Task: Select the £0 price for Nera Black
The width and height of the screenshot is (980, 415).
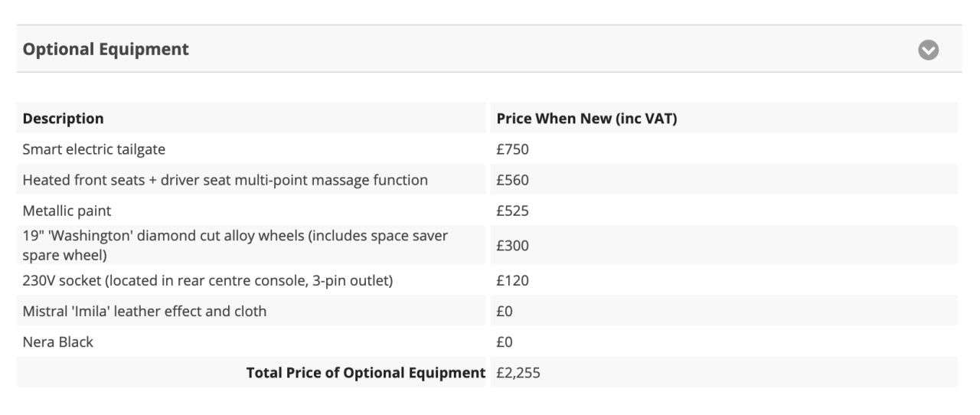Action: (505, 342)
